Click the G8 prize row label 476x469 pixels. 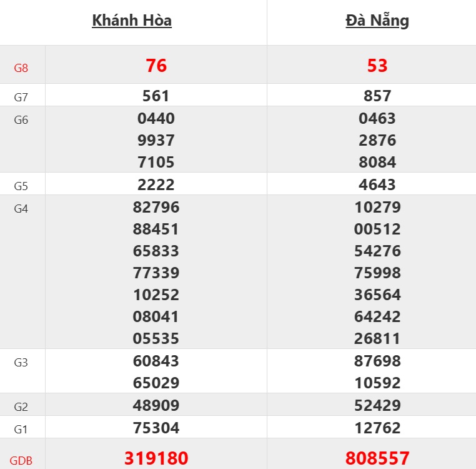pos(21,68)
